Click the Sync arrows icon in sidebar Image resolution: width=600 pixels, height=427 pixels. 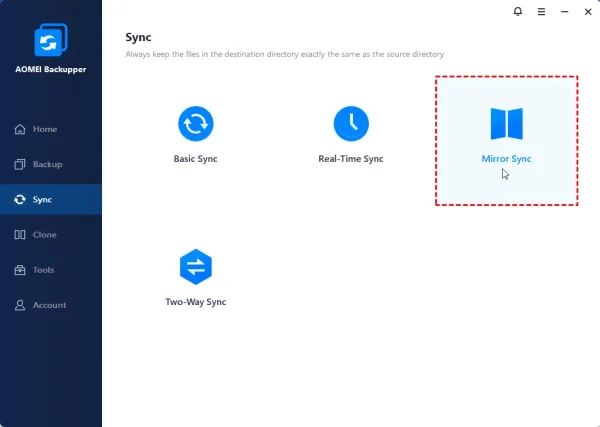20,200
